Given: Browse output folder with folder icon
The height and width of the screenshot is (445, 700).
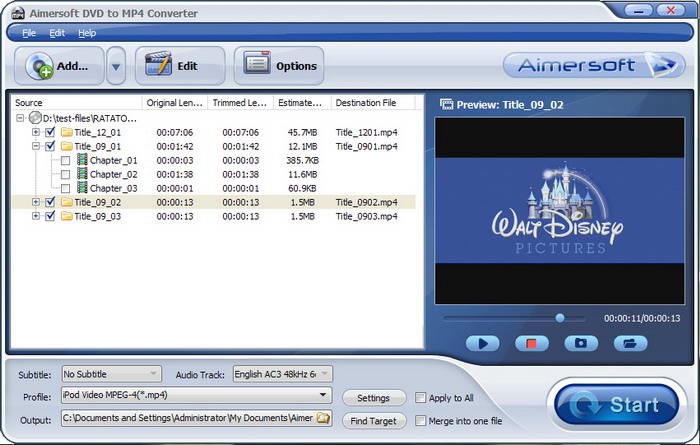Looking at the screenshot, I should pyautogui.click(x=323, y=418).
